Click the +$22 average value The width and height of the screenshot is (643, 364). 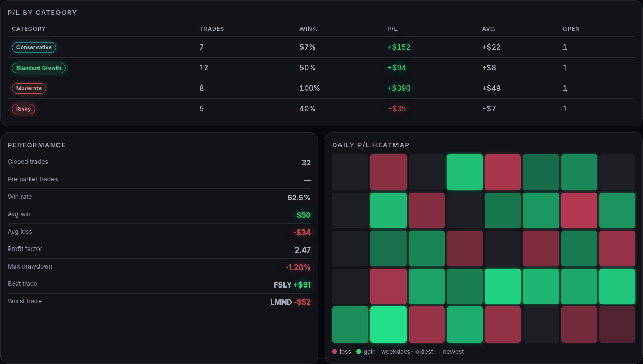click(491, 47)
